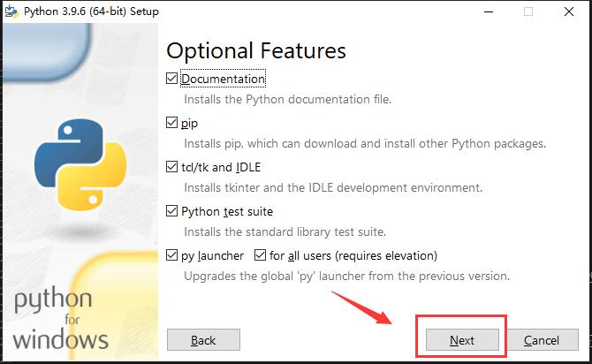Click the 'Upgrades the global py launcher' text
The width and height of the screenshot is (592, 364).
[x=346, y=276]
